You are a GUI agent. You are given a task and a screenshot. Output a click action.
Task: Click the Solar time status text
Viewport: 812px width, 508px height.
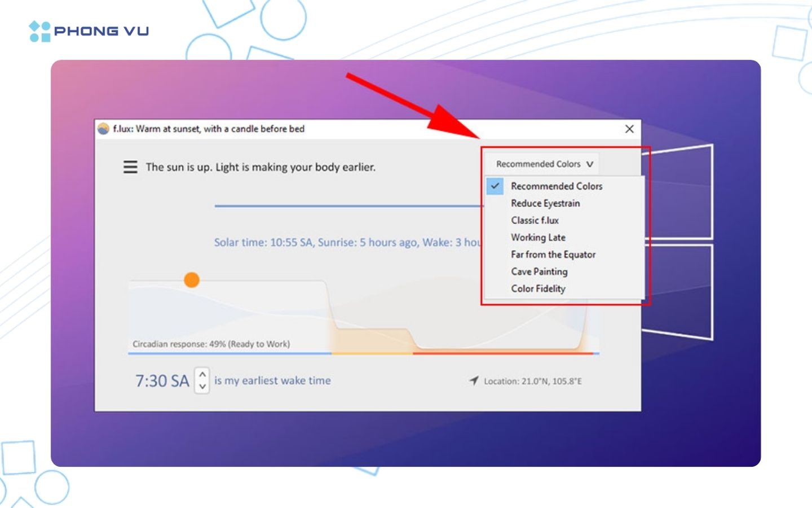(347, 243)
